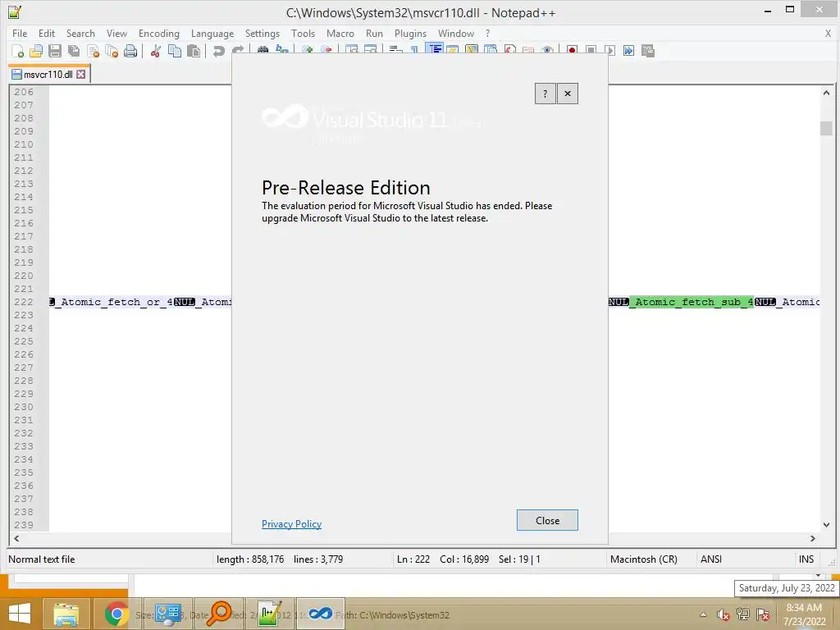The height and width of the screenshot is (630, 840).
Task: Open the Tools menu
Action: [x=304, y=33]
